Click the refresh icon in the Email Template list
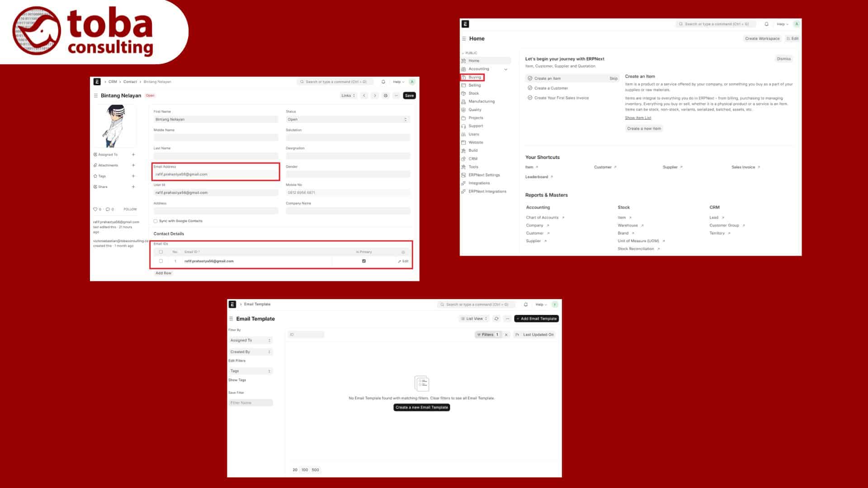The width and height of the screenshot is (868, 488). pyautogui.click(x=496, y=319)
